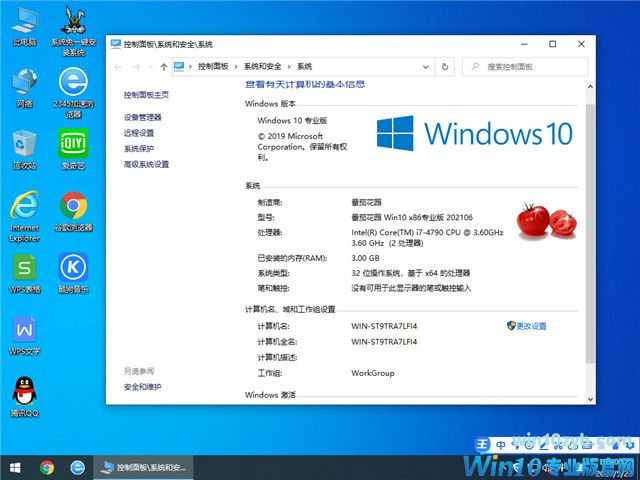Select 系统 breadcrumb in address bar
The image size is (640, 480).
coord(304,67)
